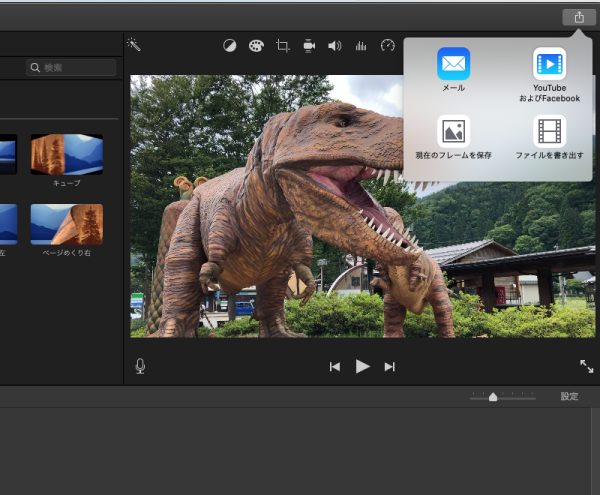Open the volume adjustment tool
This screenshot has height=495, width=600.
(x=335, y=46)
